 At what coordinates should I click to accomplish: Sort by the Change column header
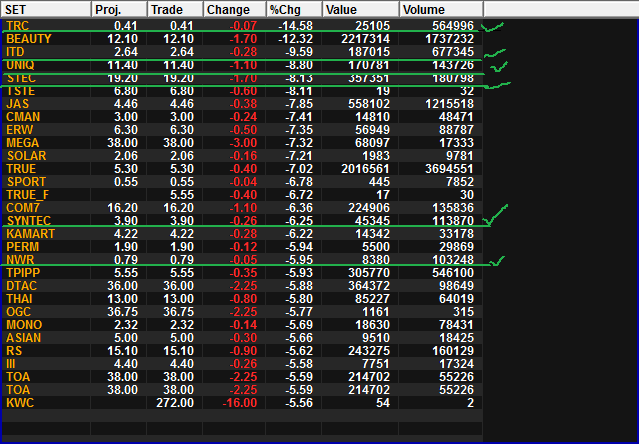tap(234, 9)
